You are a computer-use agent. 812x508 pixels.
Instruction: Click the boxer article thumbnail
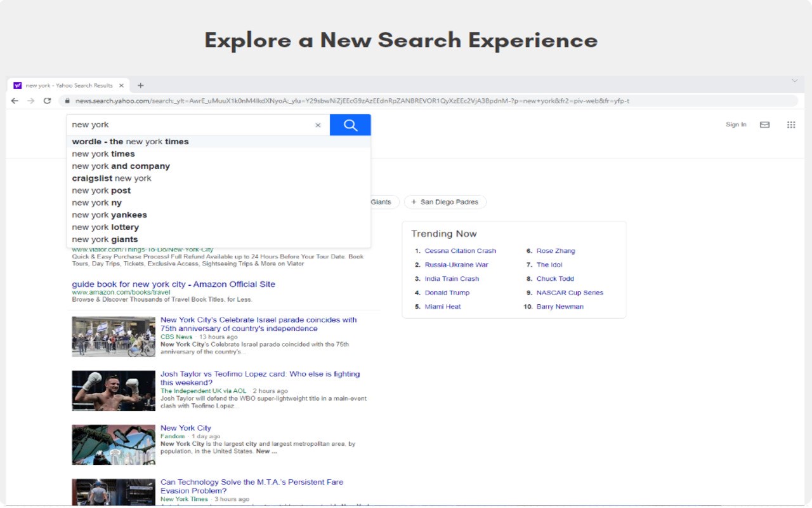pos(114,391)
